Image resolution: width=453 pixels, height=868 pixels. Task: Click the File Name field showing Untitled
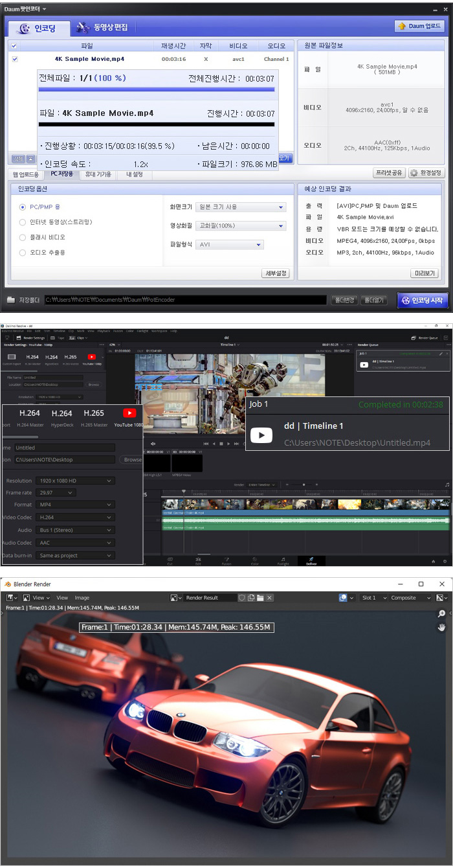[x=65, y=448]
